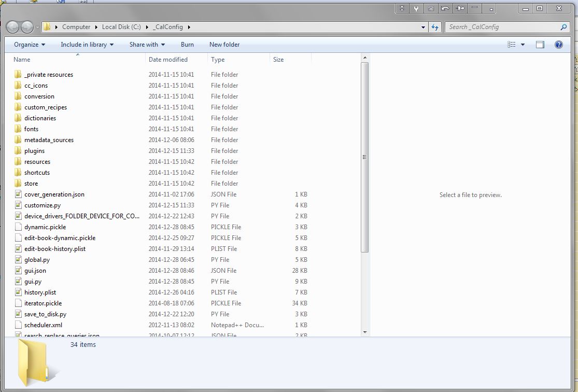The width and height of the screenshot is (578, 392).
Task: Navigate to Local Disk (C:) in breadcrumb
Action: [x=121, y=27]
